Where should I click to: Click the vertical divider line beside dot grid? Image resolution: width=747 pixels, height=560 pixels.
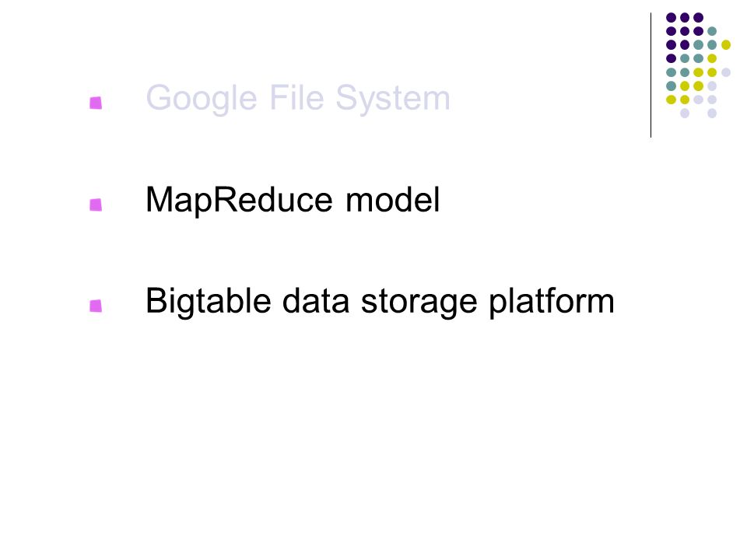click(651, 75)
